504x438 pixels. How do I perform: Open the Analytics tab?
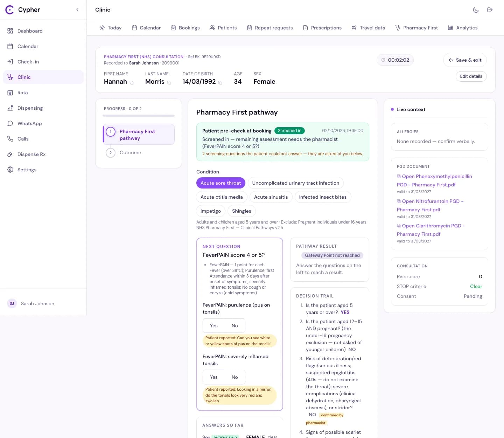coord(463,28)
